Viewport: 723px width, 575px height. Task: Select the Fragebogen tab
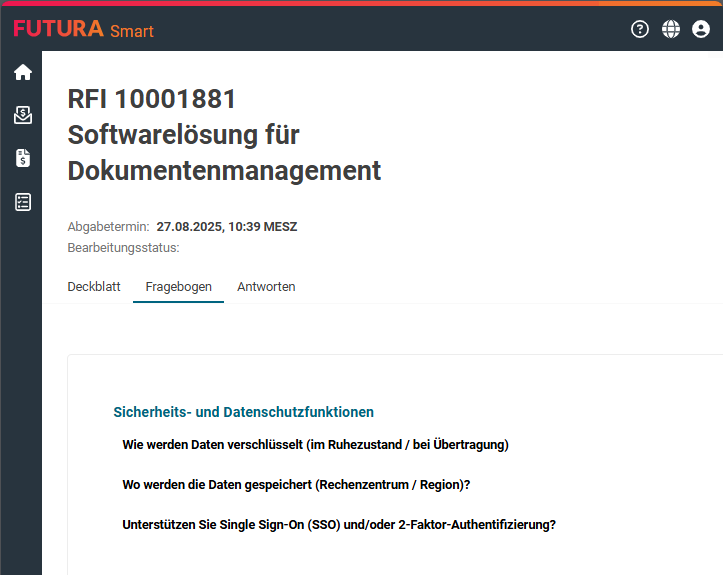[x=178, y=287]
